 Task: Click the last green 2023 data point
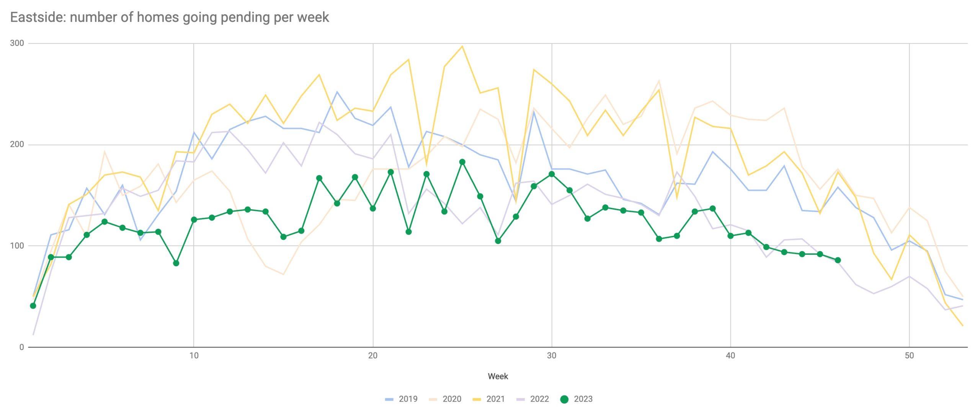coord(838,260)
